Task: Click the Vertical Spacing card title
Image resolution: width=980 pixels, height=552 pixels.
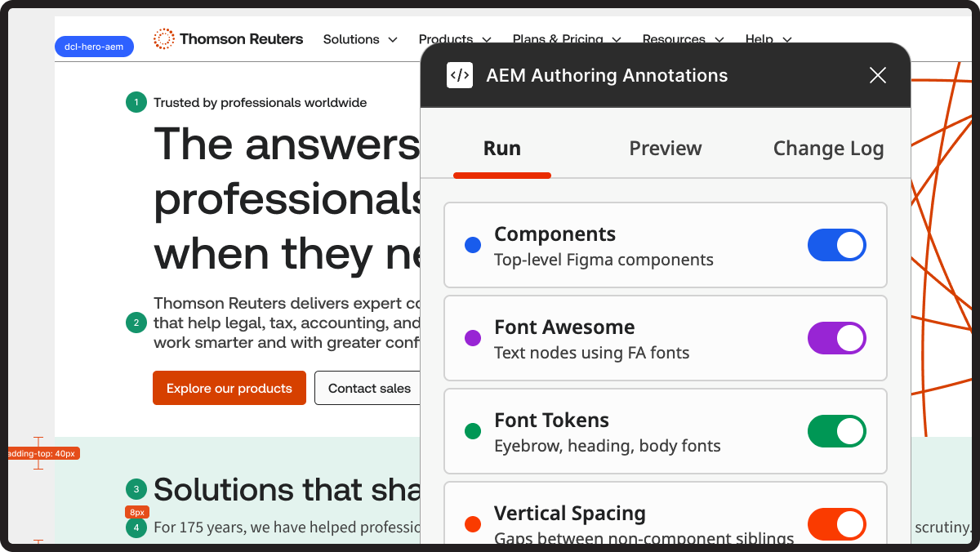Action: tap(570, 514)
